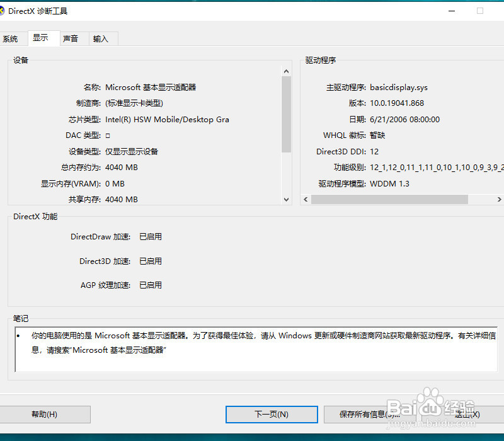Click driver panel scroll right arrow
Screen dimensions: 504x441
(499, 200)
